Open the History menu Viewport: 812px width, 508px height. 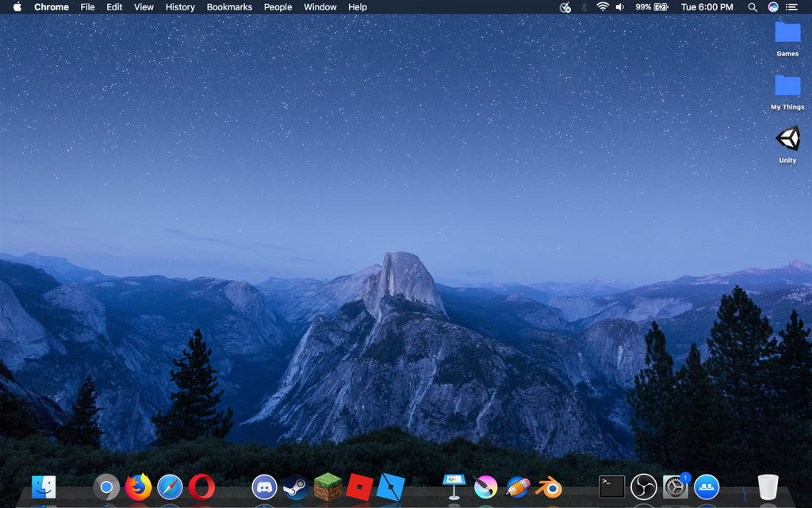pyautogui.click(x=180, y=7)
